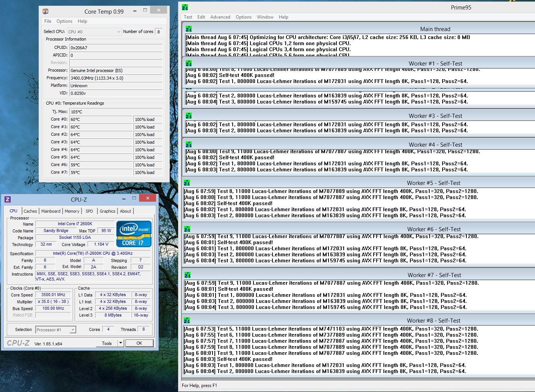Click the Core Speed value 3500.01 MHz

tap(53, 295)
